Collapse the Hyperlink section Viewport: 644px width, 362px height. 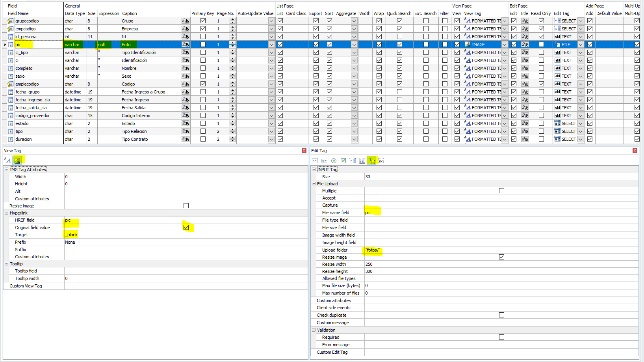point(6,213)
